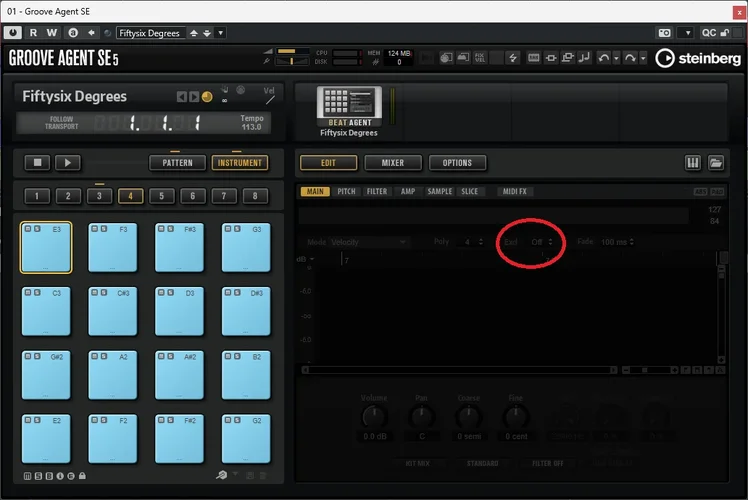Click the lock icon next to QC
The height and width of the screenshot is (500, 748).
pos(725,32)
